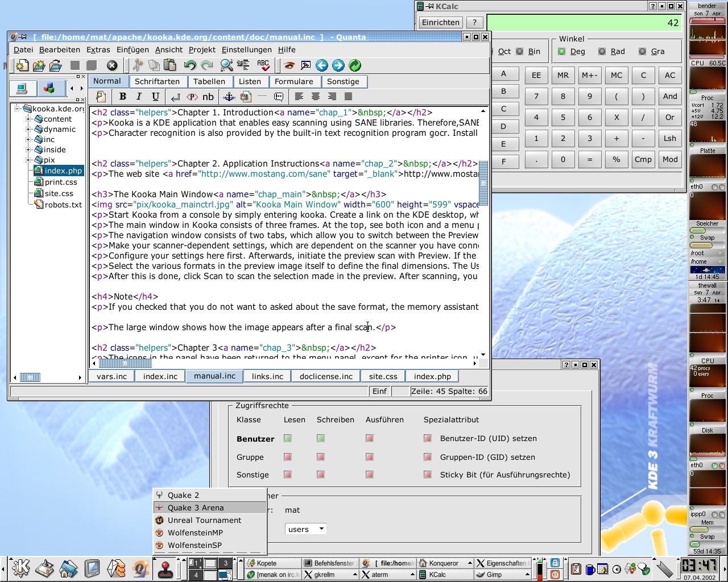Click the Anchor icon in tag toolbar
728x582 pixels.
(x=229, y=97)
